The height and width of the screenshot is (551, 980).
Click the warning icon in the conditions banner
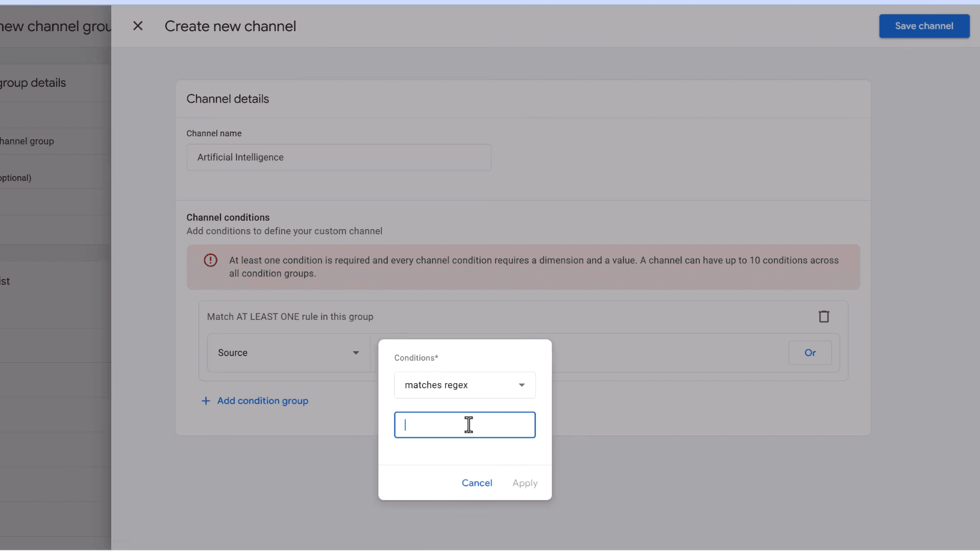tap(210, 260)
